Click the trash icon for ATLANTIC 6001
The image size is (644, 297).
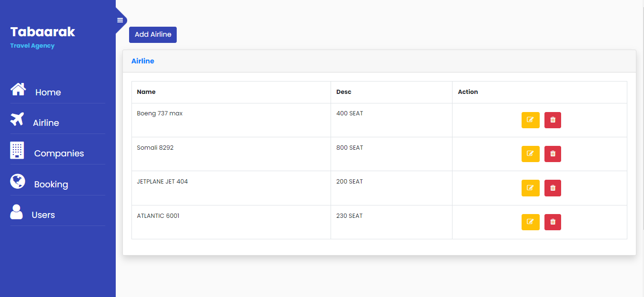[x=553, y=222]
